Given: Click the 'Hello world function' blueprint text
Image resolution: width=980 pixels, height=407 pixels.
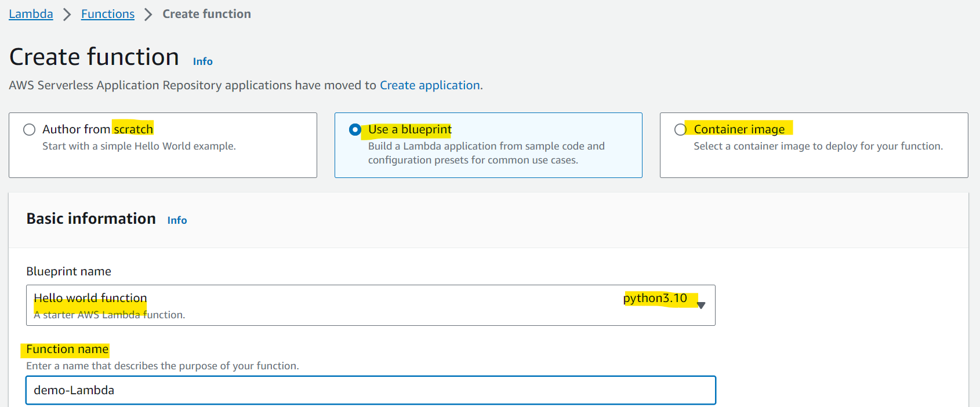Looking at the screenshot, I should [90, 298].
